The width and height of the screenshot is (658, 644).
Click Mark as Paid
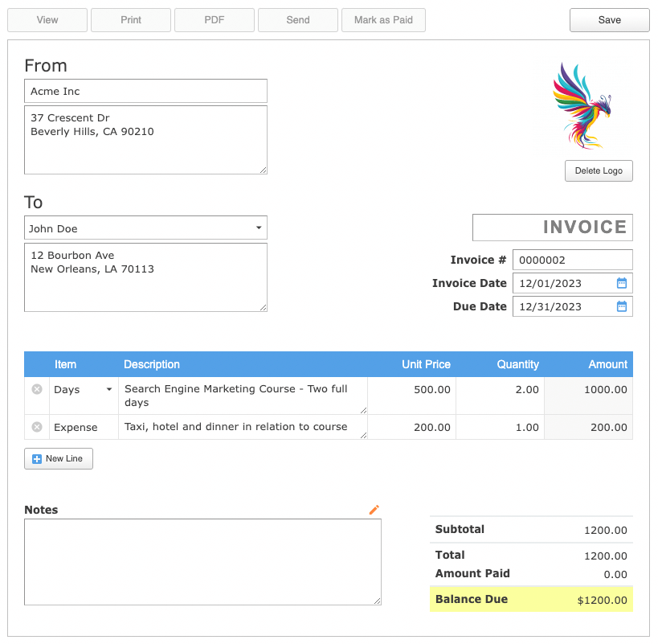(x=383, y=20)
